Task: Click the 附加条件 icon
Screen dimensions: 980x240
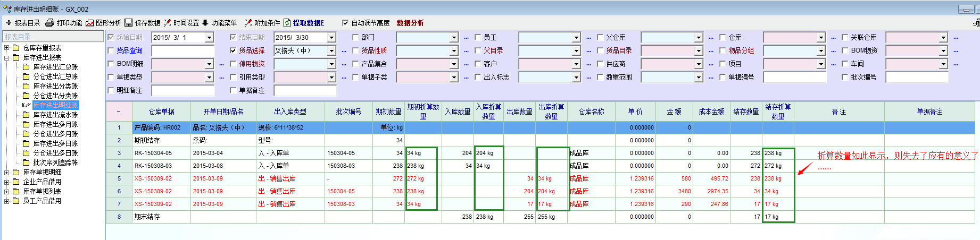Action: [x=248, y=23]
